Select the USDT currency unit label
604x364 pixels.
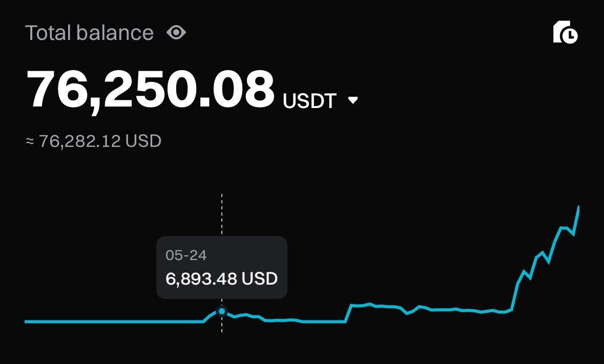coord(309,101)
